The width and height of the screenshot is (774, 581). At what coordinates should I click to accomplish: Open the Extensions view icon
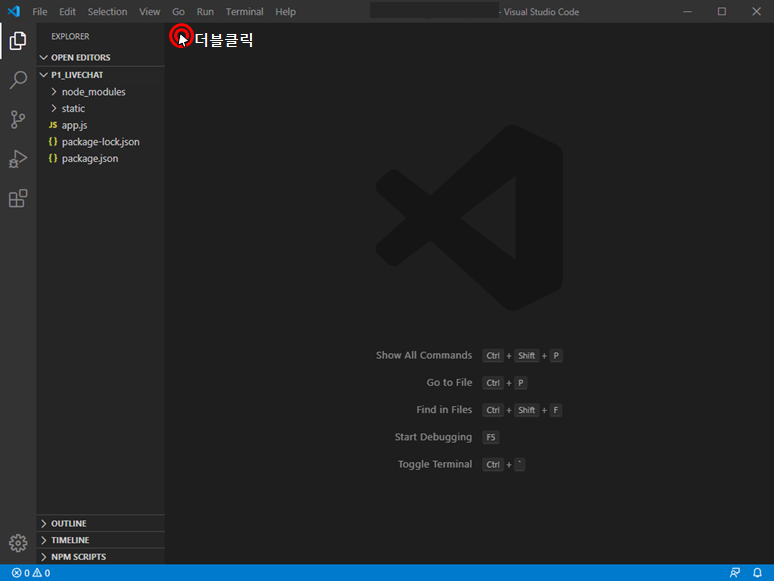[x=18, y=198]
